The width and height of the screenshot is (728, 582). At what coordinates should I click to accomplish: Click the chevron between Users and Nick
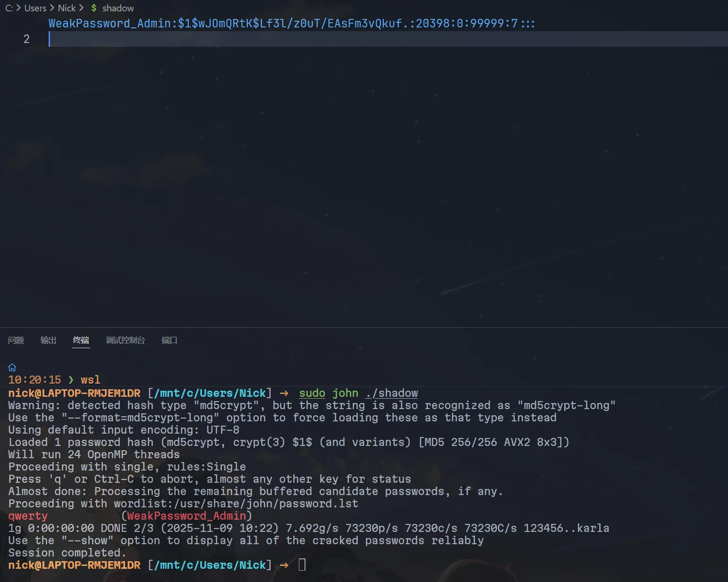click(x=52, y=8)
